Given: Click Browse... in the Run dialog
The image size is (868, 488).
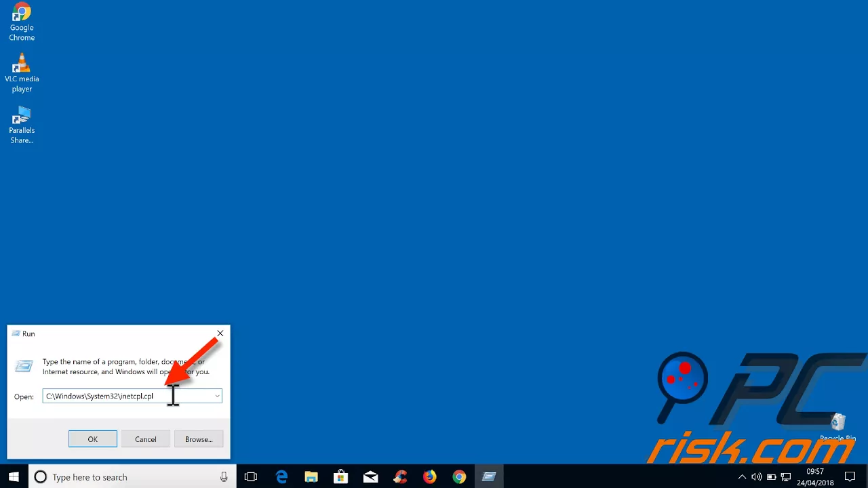Looking at the screenshot, I should pyautogui.click(x=199, y=439).
